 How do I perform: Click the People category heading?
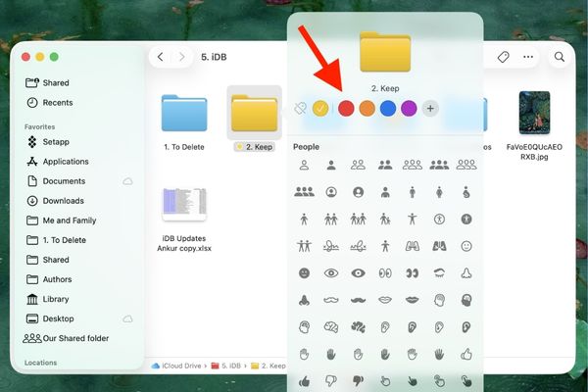coord(307,147)
